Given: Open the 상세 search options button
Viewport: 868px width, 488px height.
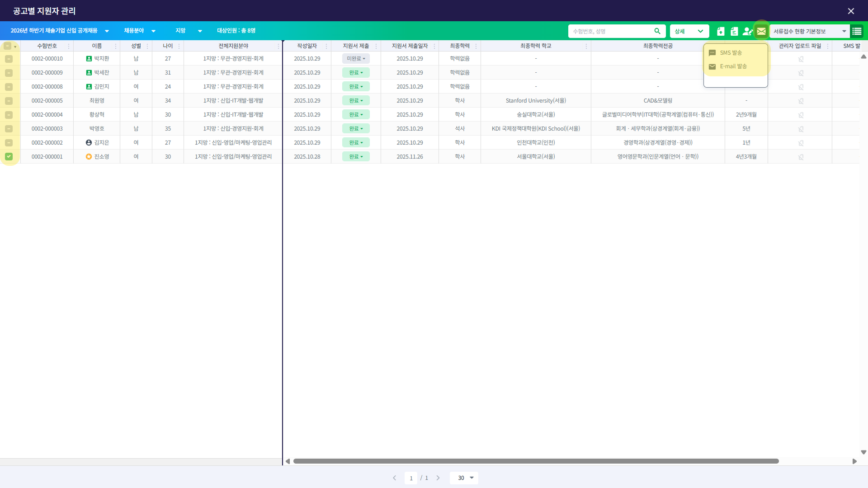Looking at the screenshot, I should (689, 31).
